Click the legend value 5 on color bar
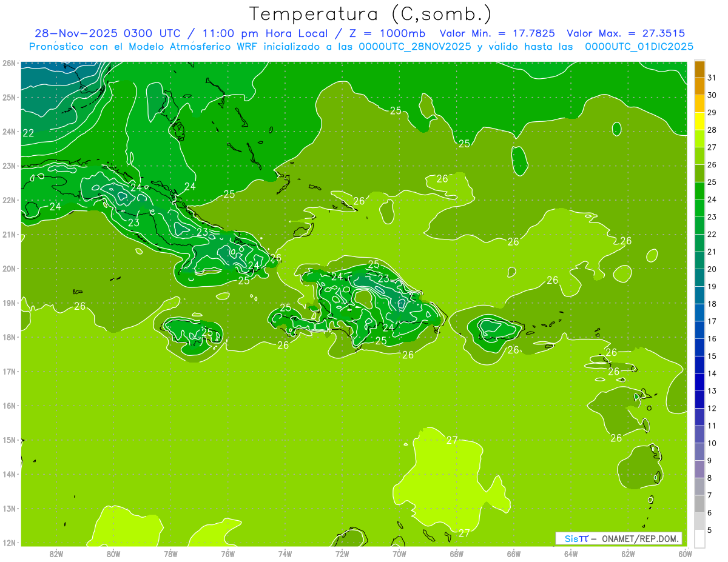This screenshot has width=728, height=562. [710, 530]
